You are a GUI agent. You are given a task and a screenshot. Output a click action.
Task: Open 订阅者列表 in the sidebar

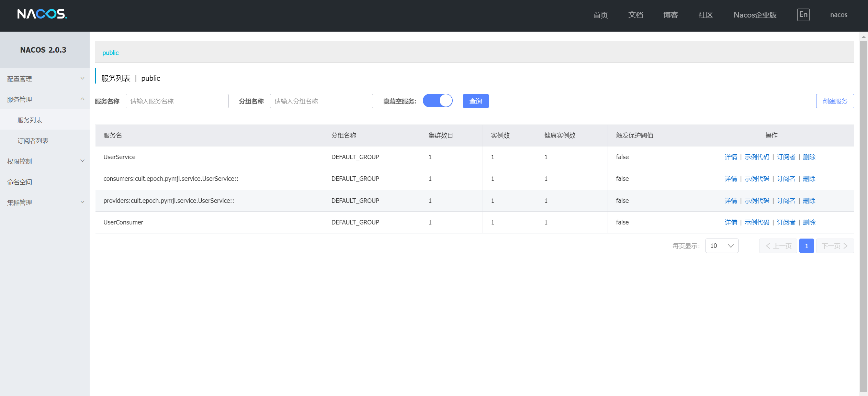coord(45,141)
